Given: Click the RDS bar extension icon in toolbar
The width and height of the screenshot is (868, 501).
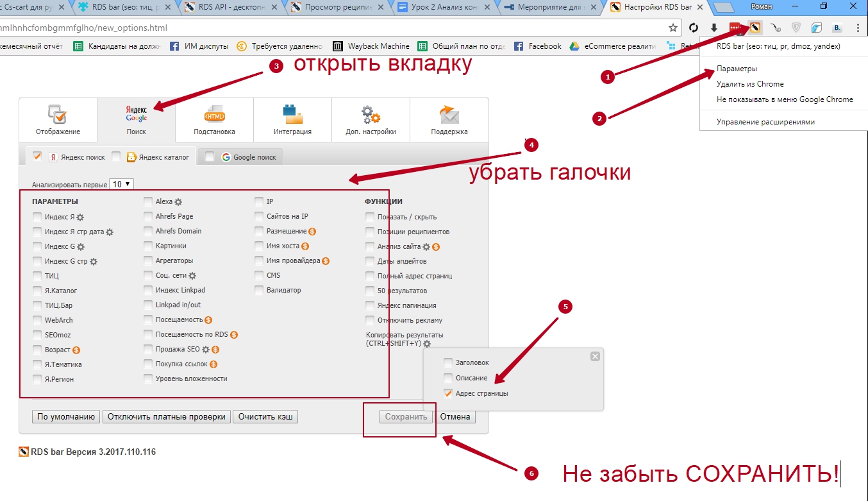Looking at the screenshot, I should (x=755, y=28).
